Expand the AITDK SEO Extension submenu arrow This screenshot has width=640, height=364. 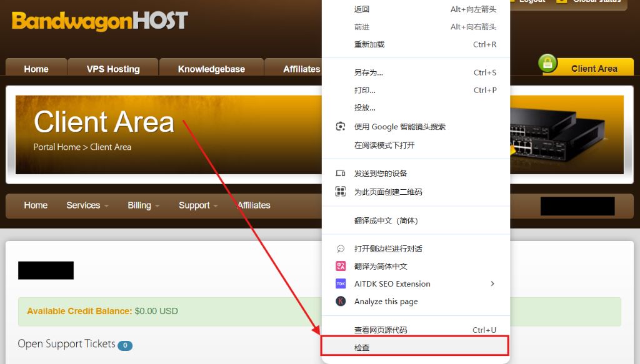pyautogui.click(x=492, y=283)
